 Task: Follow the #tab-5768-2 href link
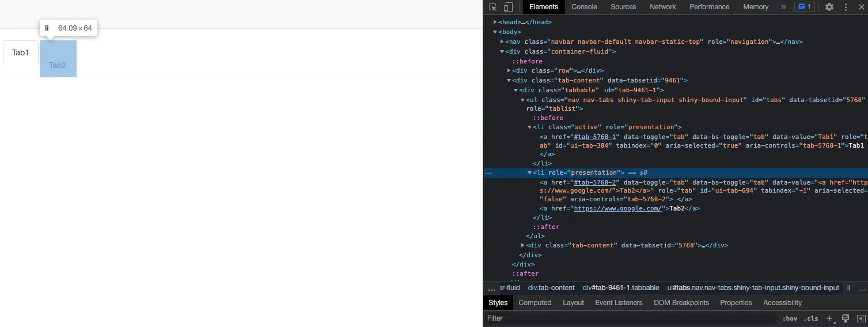(595, 182)
